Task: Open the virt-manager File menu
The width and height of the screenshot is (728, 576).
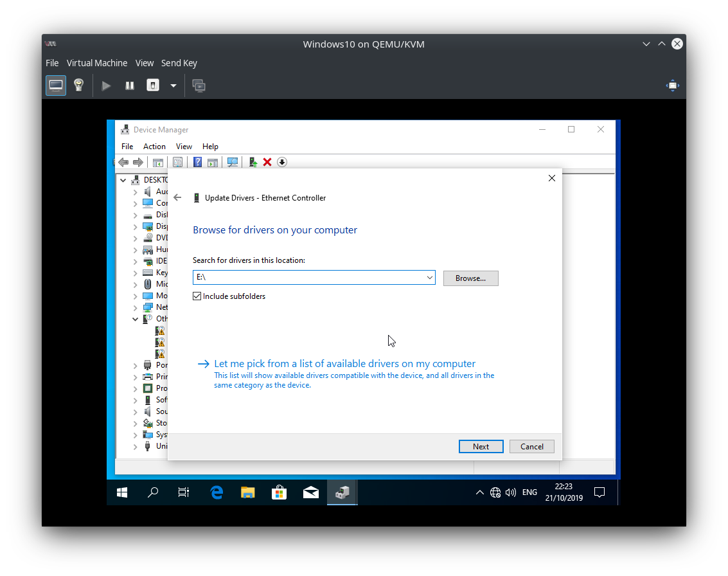Action: point(52,63)
